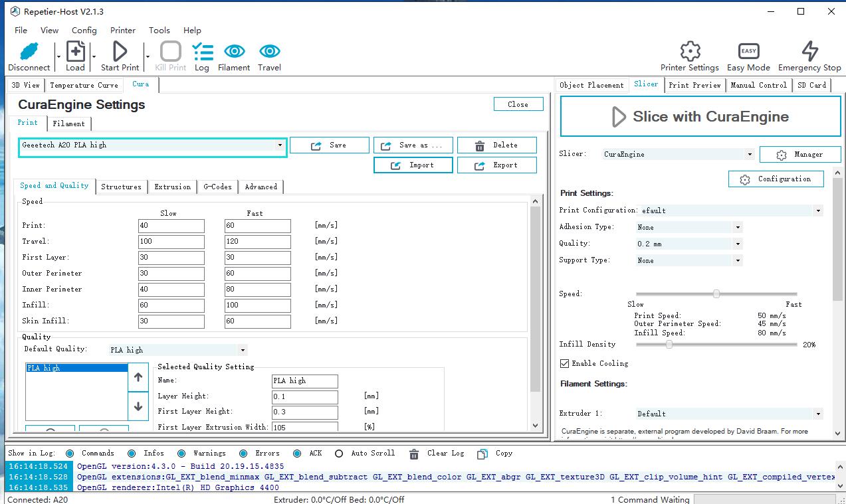Move PLA high quality down arrow
The image size is (846, 504).
(x=138, y=406)
